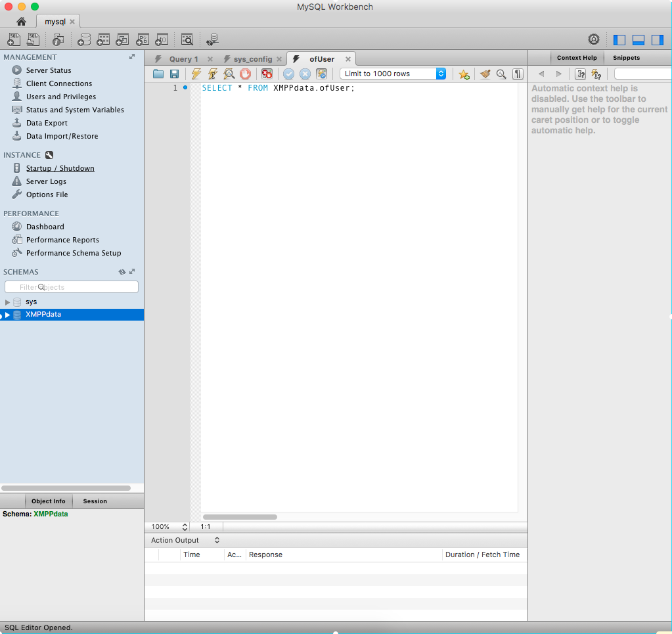Select the ofUser tab

click(x=322, y=59)
